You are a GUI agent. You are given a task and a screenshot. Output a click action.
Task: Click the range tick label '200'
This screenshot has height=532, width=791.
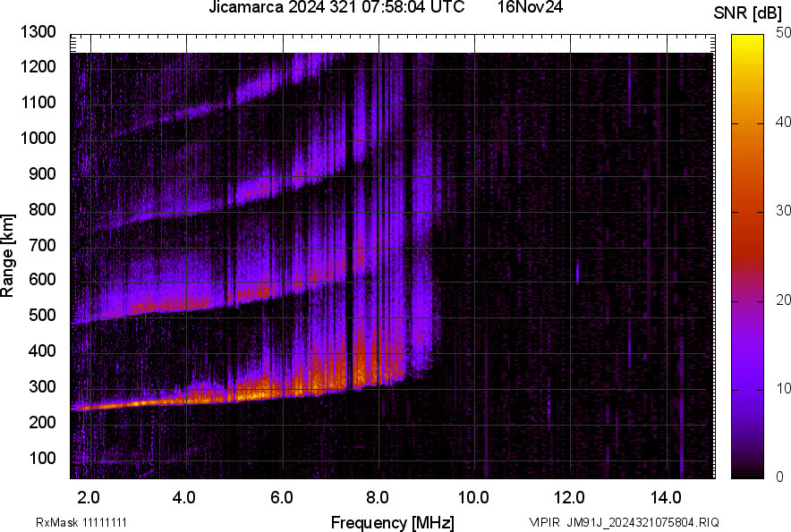tap(42, 421)
